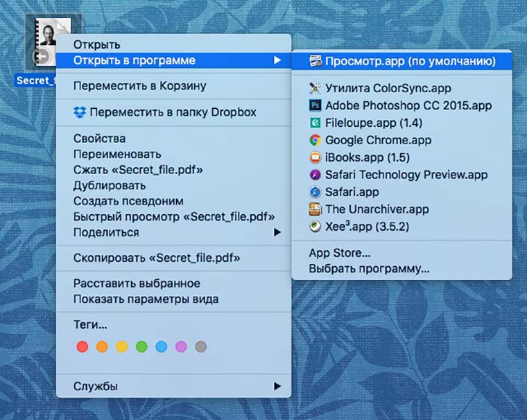Click the Secret_ file name label
The height and width of the screenshot is (420, 527).
[35, 80]
